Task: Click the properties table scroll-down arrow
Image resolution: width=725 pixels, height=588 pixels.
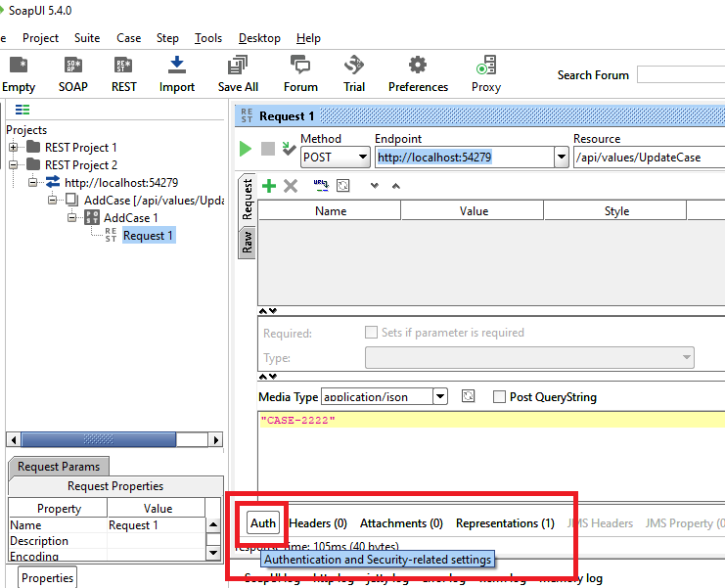Action: pyautogui.click(x=213, y=553)
